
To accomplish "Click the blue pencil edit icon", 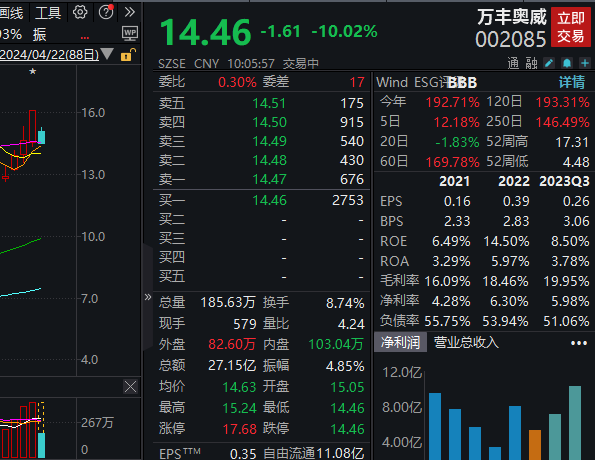I will pyautogui.click(x=549, y=63).
